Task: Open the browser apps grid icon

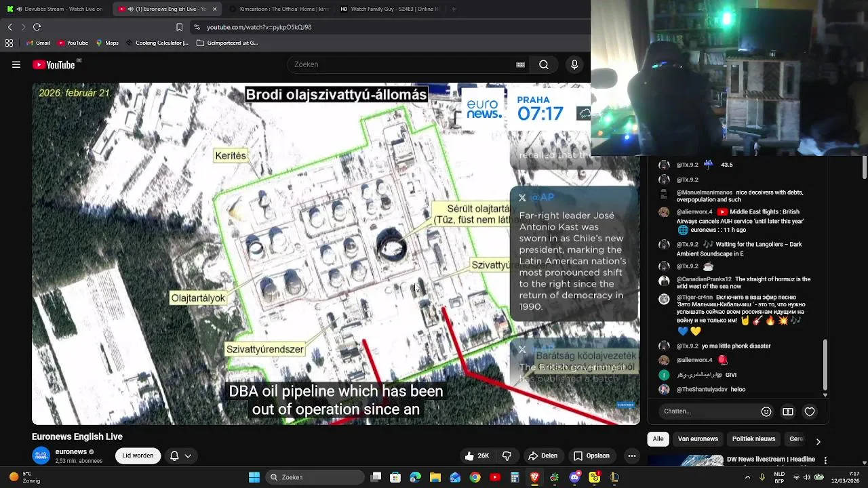Action: click(x=9, y=43)
